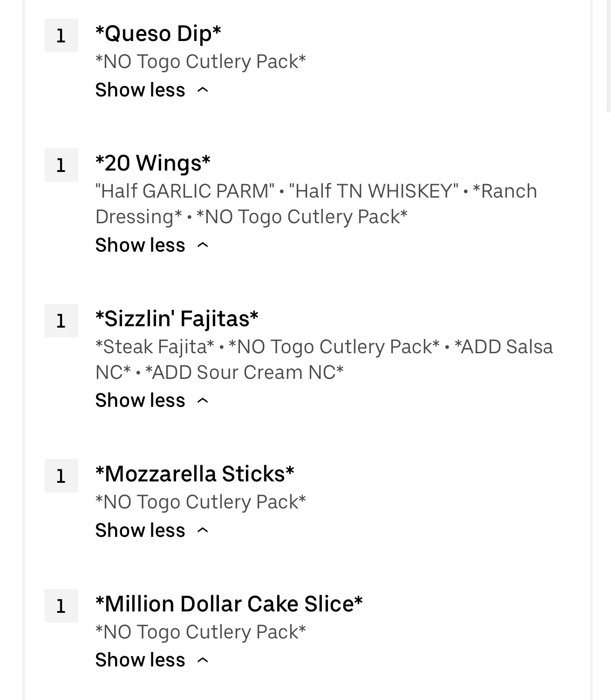Click the quantity badge for 20 Wings
The height and width of the screenshot is (700, 615).
click(x=61, y=165)
